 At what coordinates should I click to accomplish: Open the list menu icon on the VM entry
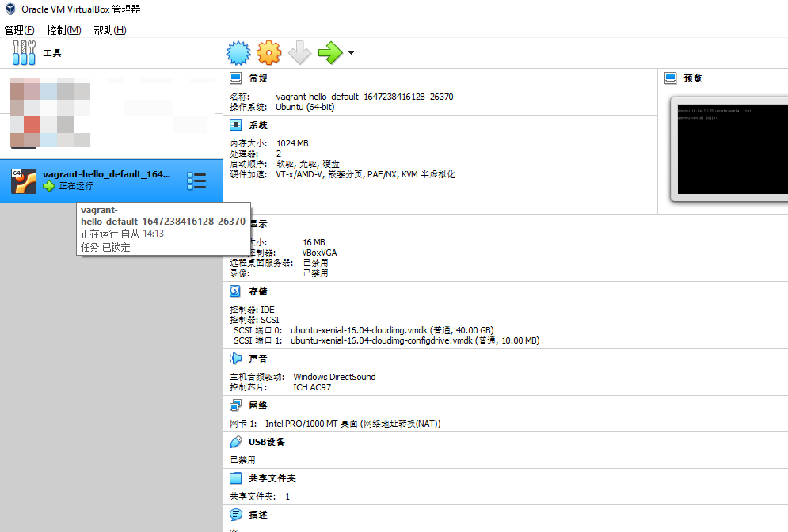click(x=196, y=181)
